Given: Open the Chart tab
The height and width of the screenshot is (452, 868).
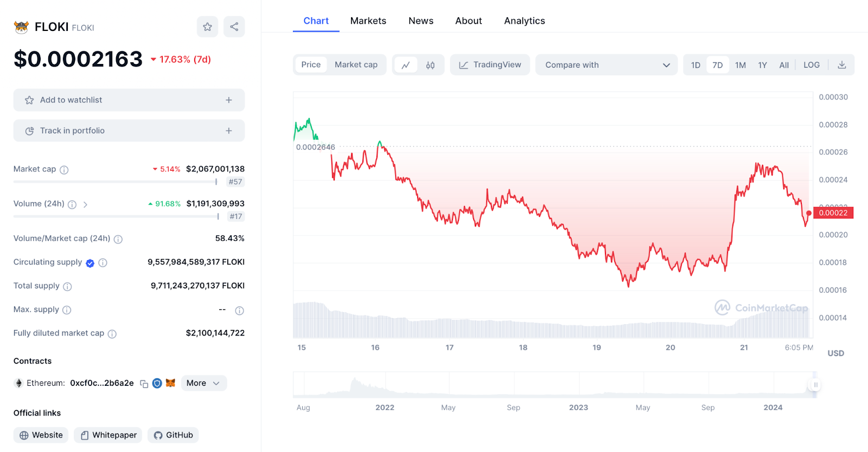Looking at the screenshot, I should tap(316, 21).
